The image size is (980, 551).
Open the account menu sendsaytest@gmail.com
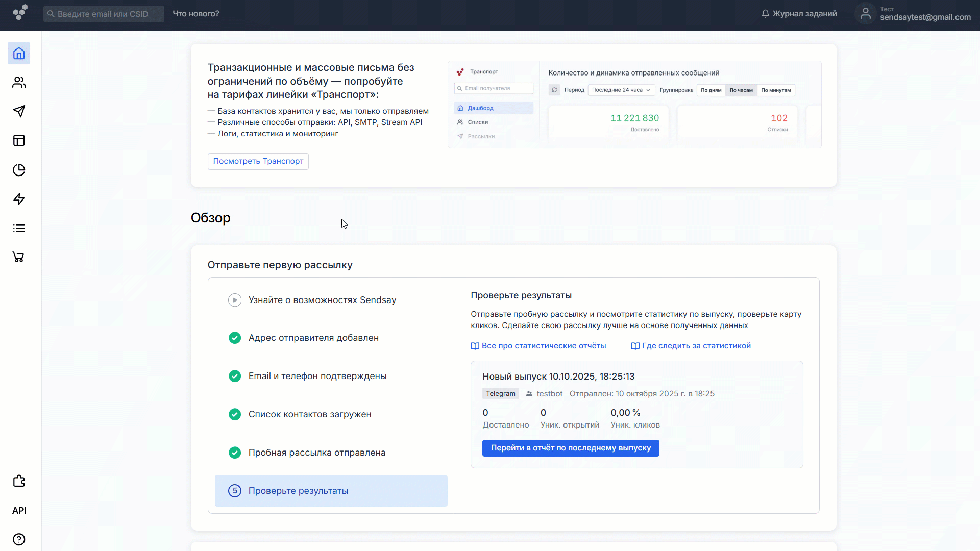pyautogui.click(x=914, y=14)
